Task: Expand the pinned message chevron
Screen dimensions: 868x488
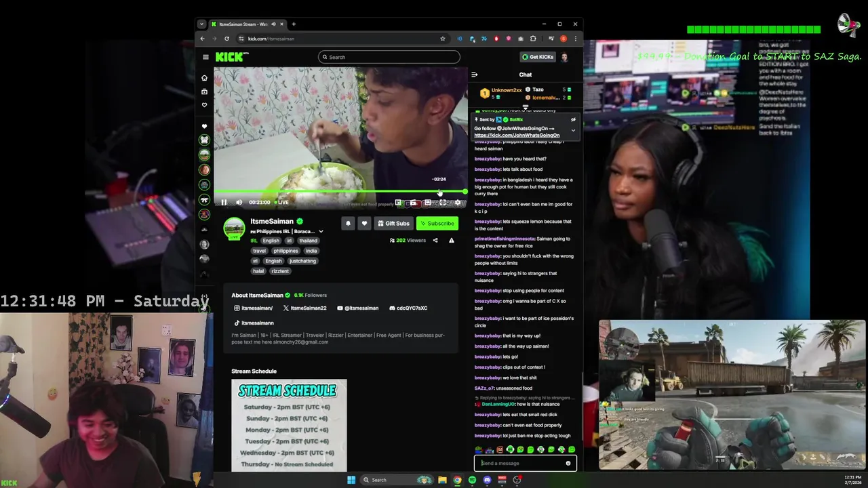Action: (x=573, y=129)
